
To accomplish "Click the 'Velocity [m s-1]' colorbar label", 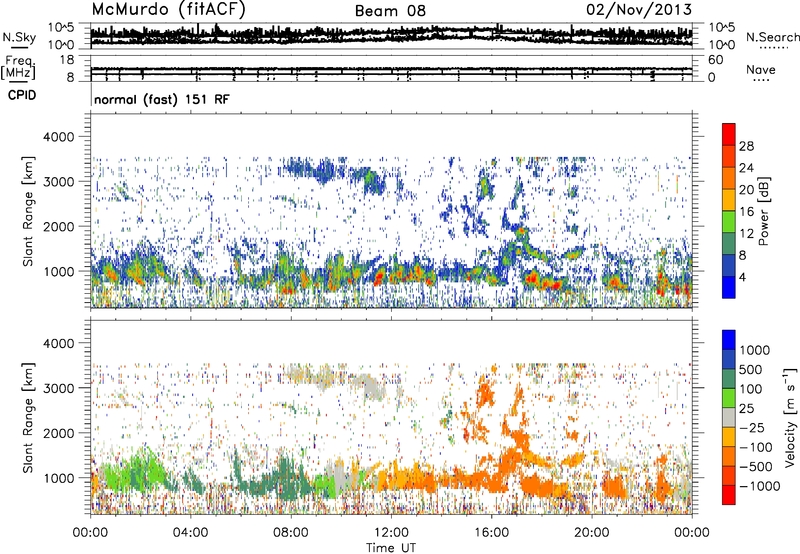I will tap(790, 417).
